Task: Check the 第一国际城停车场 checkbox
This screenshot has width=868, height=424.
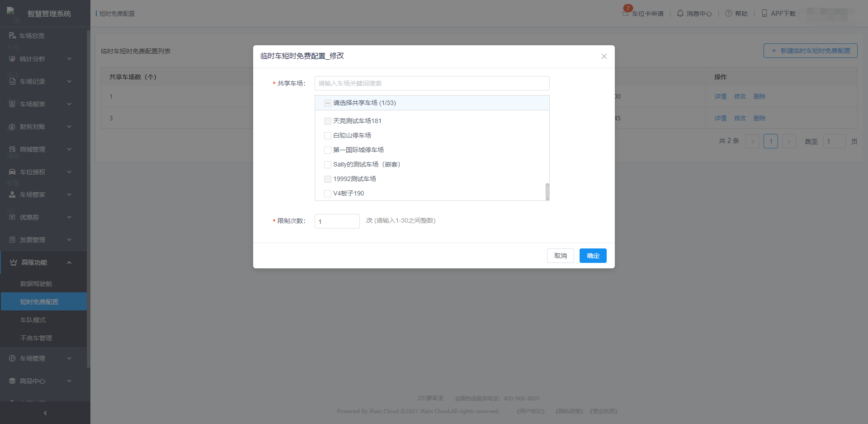Action: pyautogui.click(x=328, y=150)
